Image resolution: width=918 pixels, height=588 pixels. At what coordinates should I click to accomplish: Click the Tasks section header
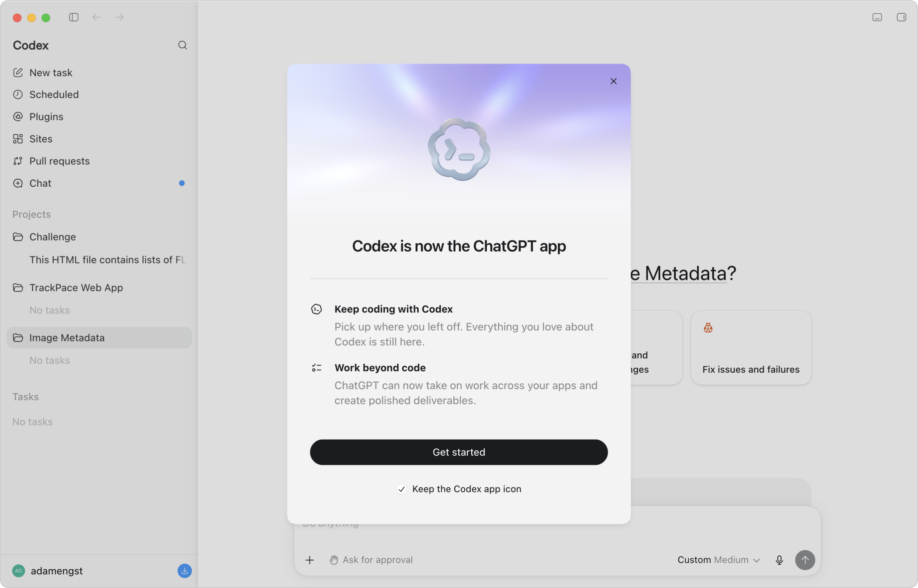point(25,397)
